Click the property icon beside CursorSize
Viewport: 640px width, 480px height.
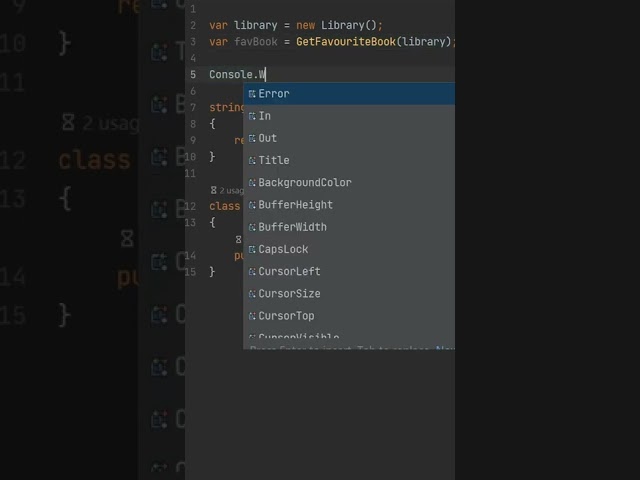(x=252, y=294)
